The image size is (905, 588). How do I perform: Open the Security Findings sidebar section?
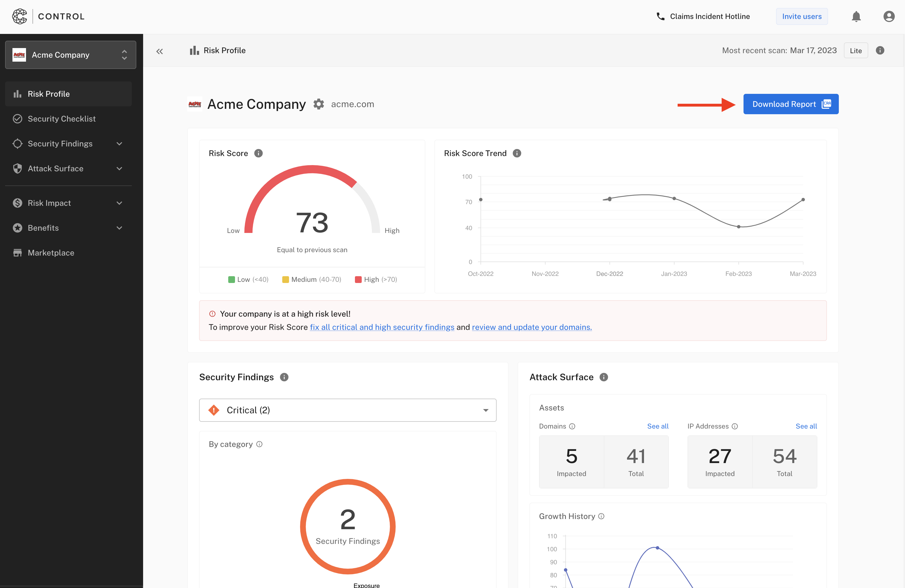pyautogui.click(x=68, y=144)
